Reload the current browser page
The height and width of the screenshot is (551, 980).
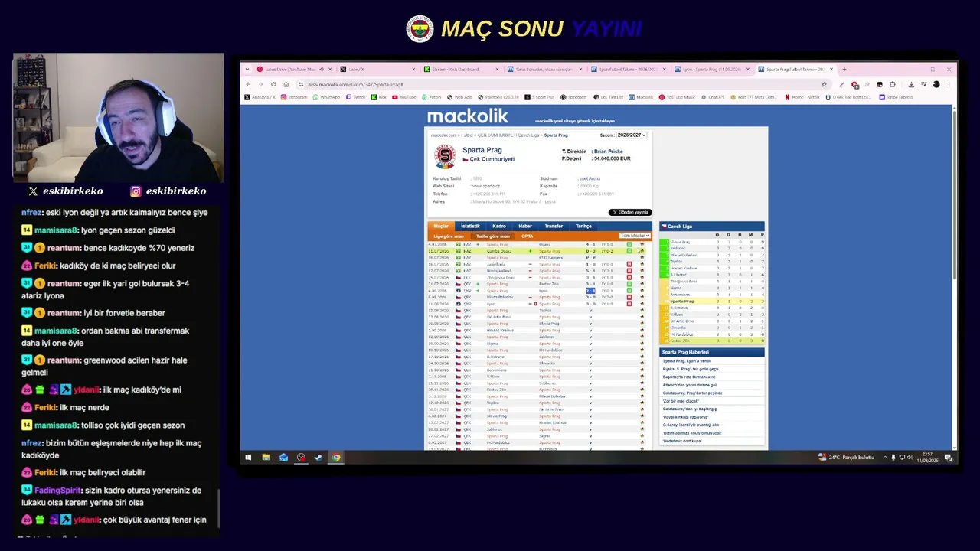point(273,84)
